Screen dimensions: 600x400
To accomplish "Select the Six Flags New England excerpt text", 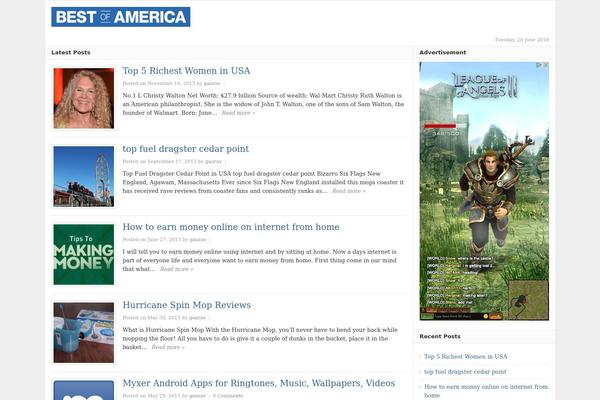I will [263, 182].
